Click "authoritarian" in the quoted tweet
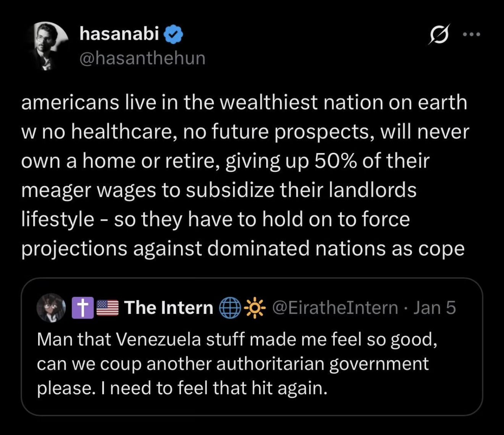504x435 pixels. (x=270, y=364)
